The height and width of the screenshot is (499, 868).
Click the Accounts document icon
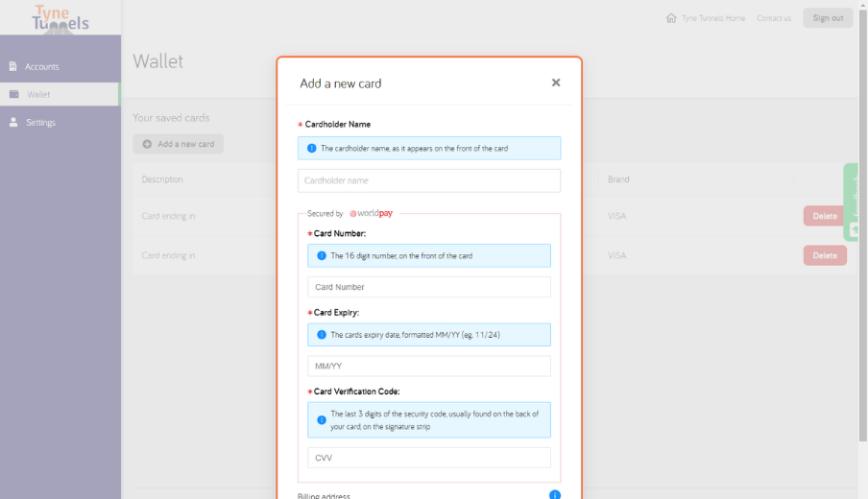[x=12, y=66]
